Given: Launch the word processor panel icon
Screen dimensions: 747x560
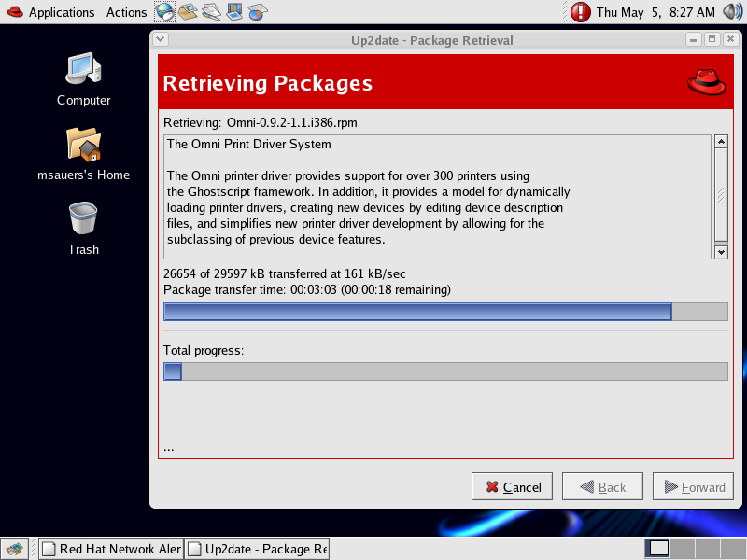Looking at the screenshot, I should [212, 12].
